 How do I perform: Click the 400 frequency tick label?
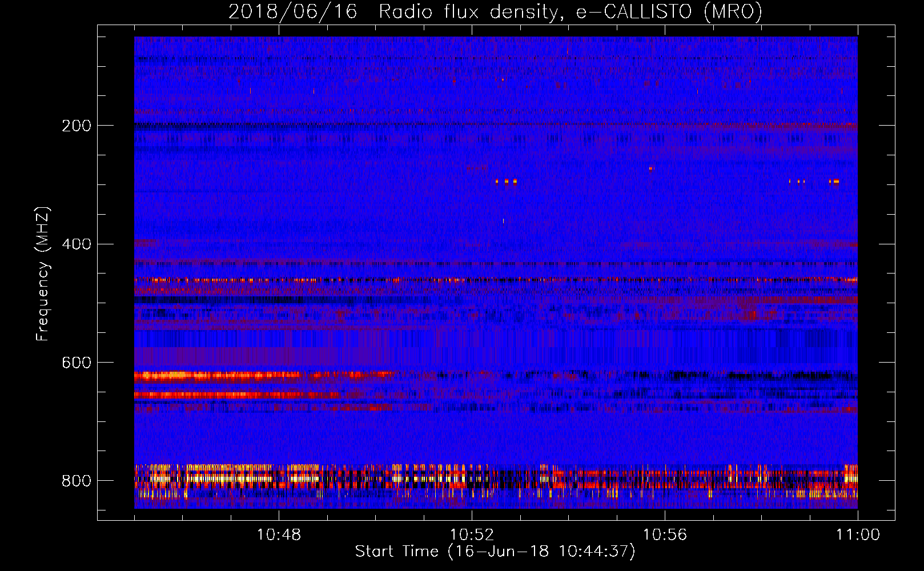click(76, 244)
